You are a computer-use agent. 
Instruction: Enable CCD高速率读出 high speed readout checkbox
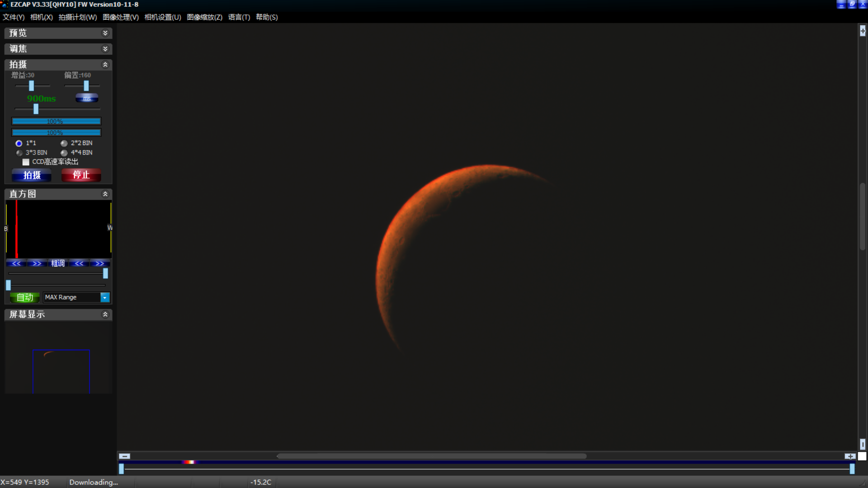26,162
